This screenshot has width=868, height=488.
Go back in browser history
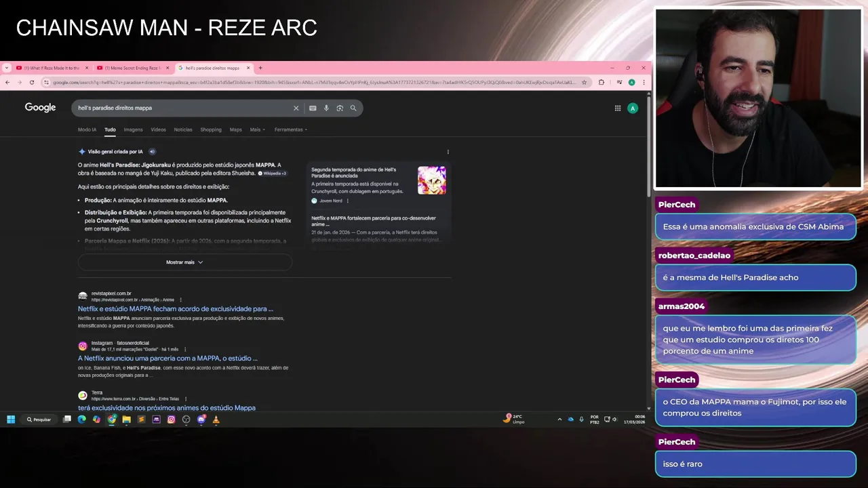tap(7, 83)
